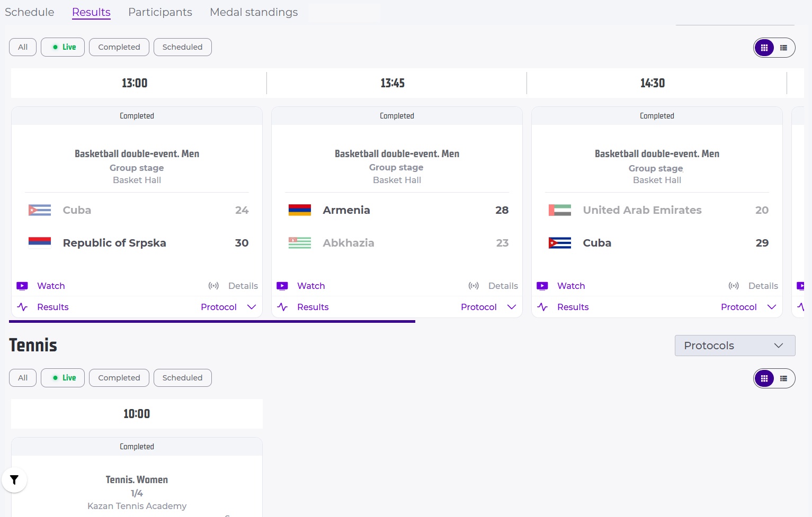
Task: Switch to the Participants tab
Action: coord(160,12)
